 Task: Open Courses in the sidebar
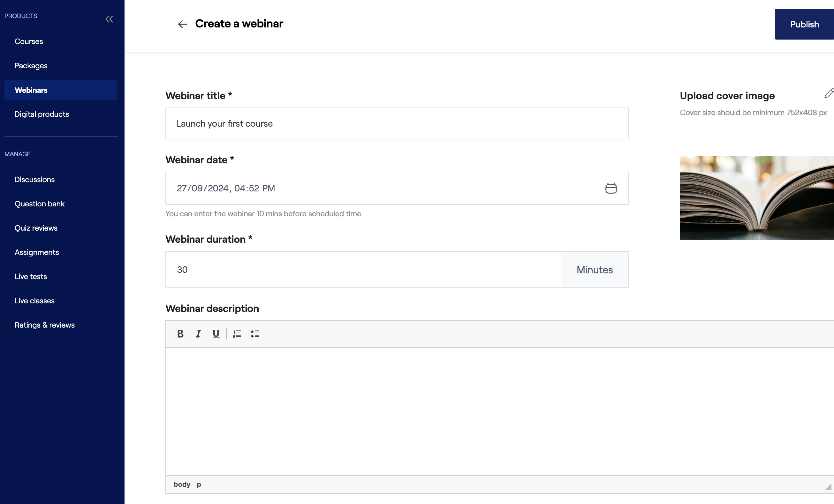click(x=29, y=41)
